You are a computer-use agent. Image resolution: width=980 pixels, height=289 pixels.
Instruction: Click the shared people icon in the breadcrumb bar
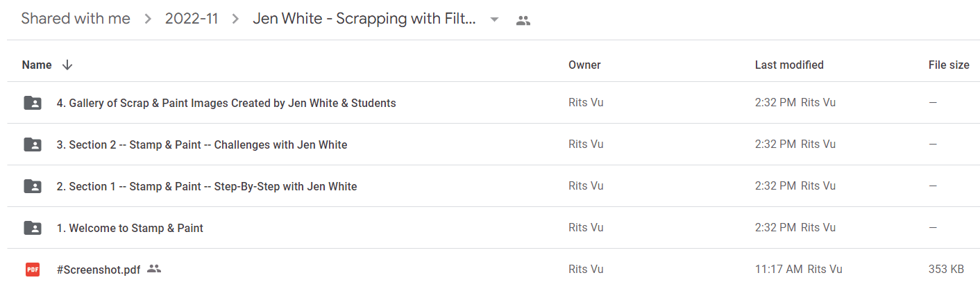[x=523, y=20]
